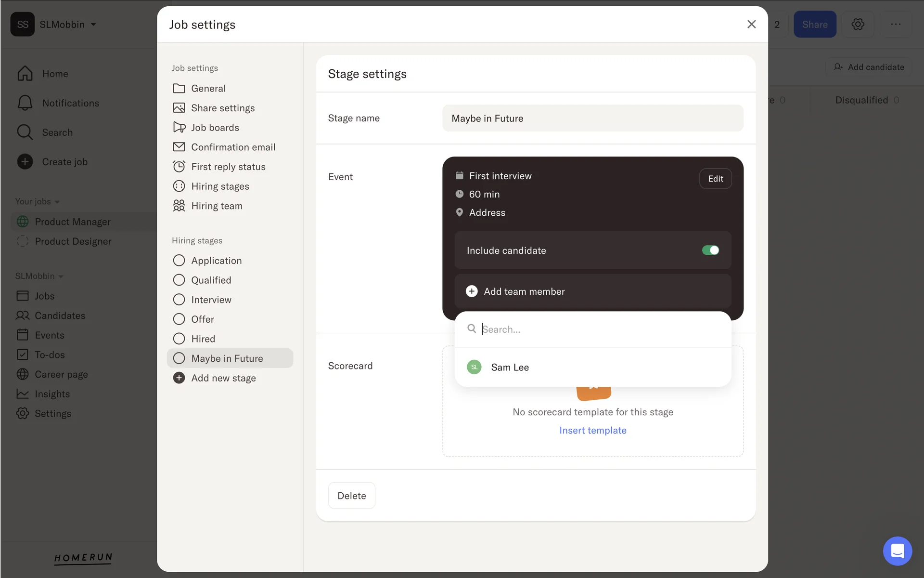Collapse the Your jobs section arrow
924x578 pixels.
click(57, 202)
